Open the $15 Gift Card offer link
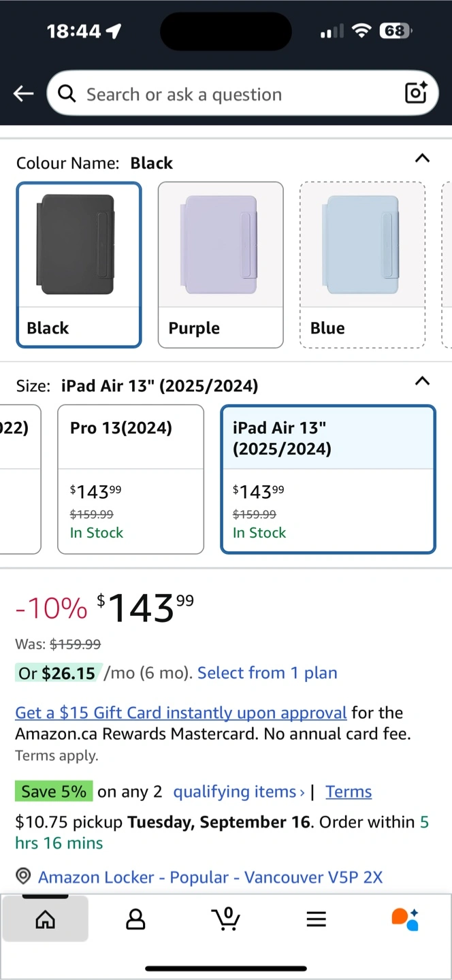The image size is (452, 980). tap(181, 713)
